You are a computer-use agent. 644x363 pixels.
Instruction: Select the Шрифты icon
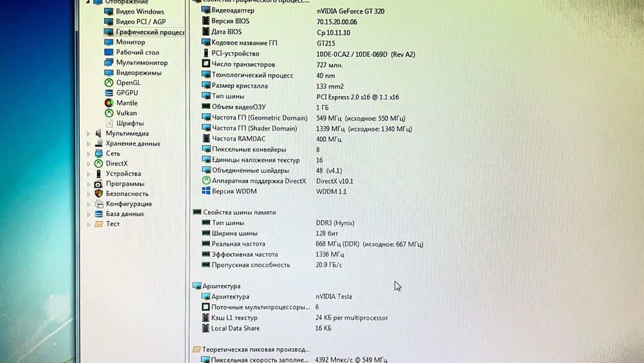point(109,123)
